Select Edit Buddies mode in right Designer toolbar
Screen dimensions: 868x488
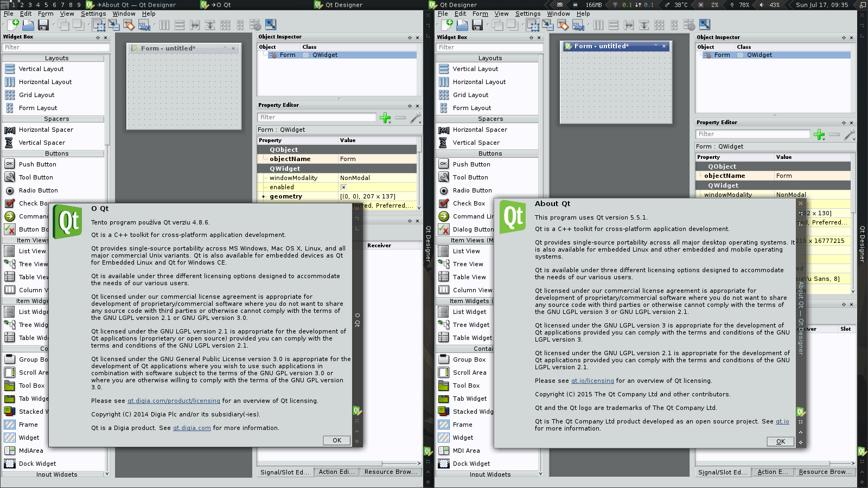pyautogui.click(x=563, y=24)
